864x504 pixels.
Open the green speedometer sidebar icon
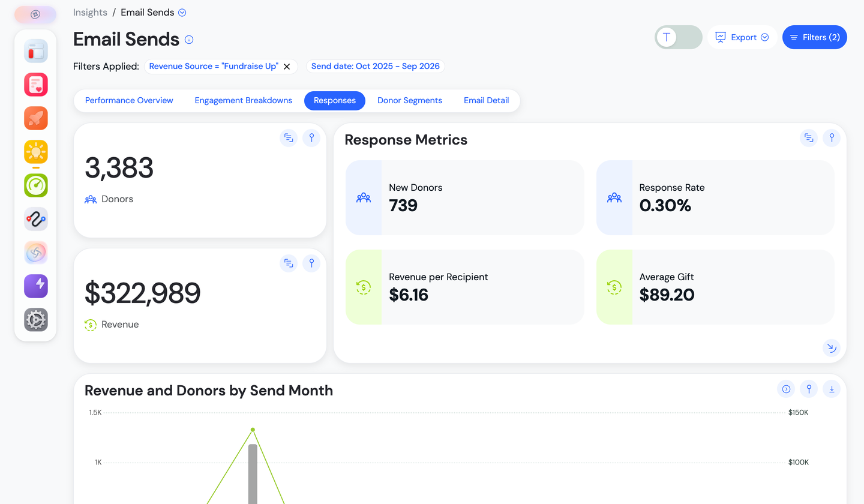click(36, 185)
